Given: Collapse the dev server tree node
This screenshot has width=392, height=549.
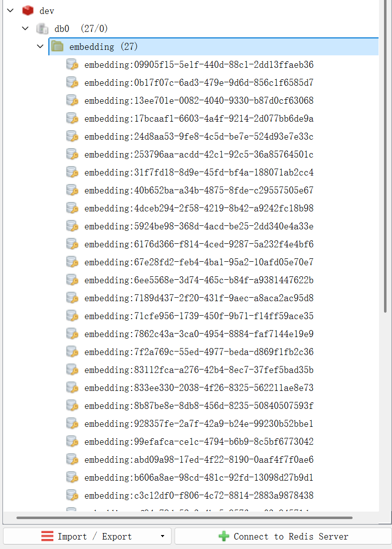Looking at the screenshot, I should 10,10.
